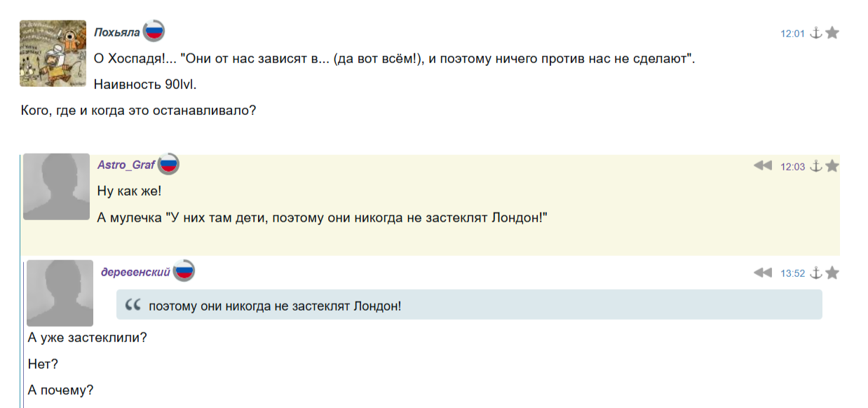
Task: Open the 12:03 timestamp permalink
Action: pyautogui.click(x=792, y=167)
